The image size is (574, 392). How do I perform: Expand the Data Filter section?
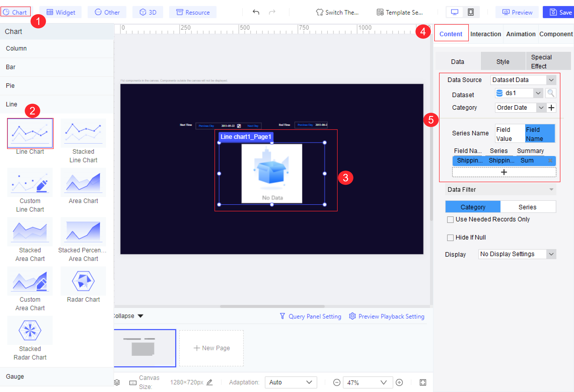(x=500, y=189)
